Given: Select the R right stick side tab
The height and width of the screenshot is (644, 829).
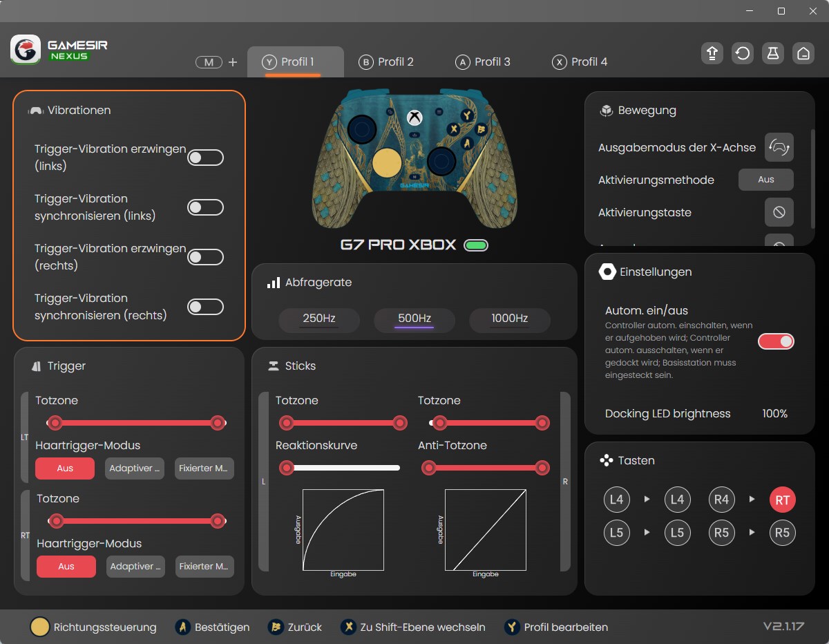Looking at the screenshot, I should (565, 482).
